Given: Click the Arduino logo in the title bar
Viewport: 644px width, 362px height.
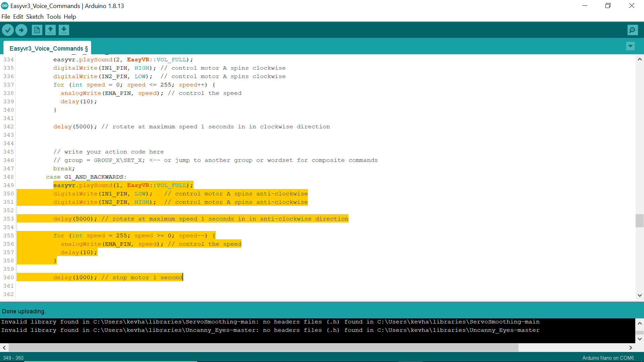Looking at the screenshot, I should [4, 5].
